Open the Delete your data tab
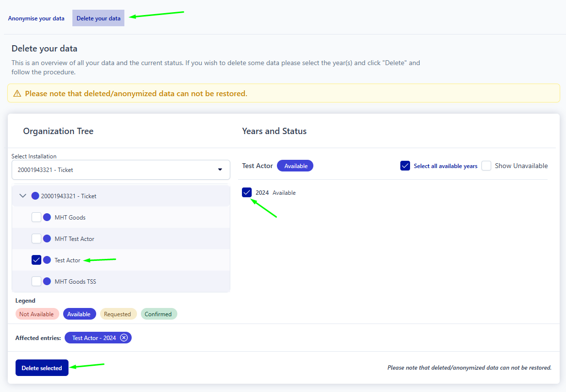Image resolution: width=566 pixels, height=392 pixels. (x=98, y=18)
